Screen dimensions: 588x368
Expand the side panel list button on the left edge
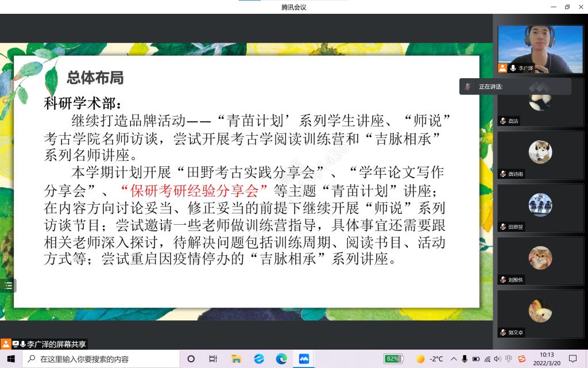coord(8,285)
